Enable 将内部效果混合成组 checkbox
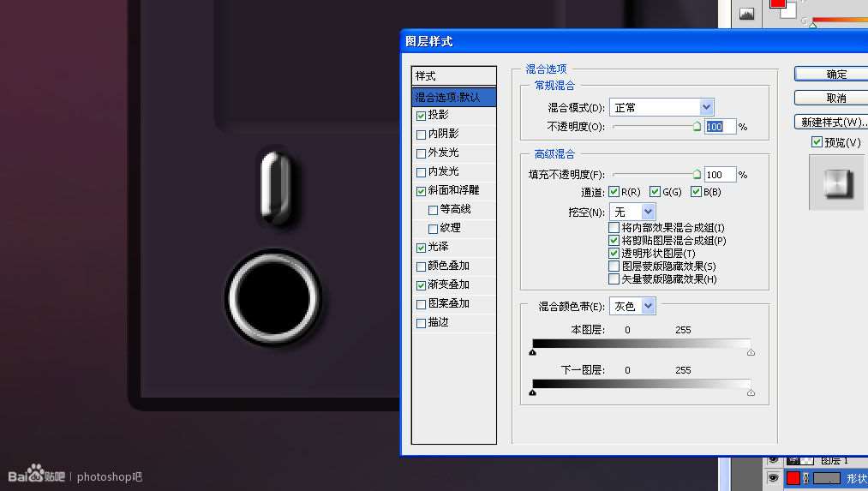 coord(614,228)
